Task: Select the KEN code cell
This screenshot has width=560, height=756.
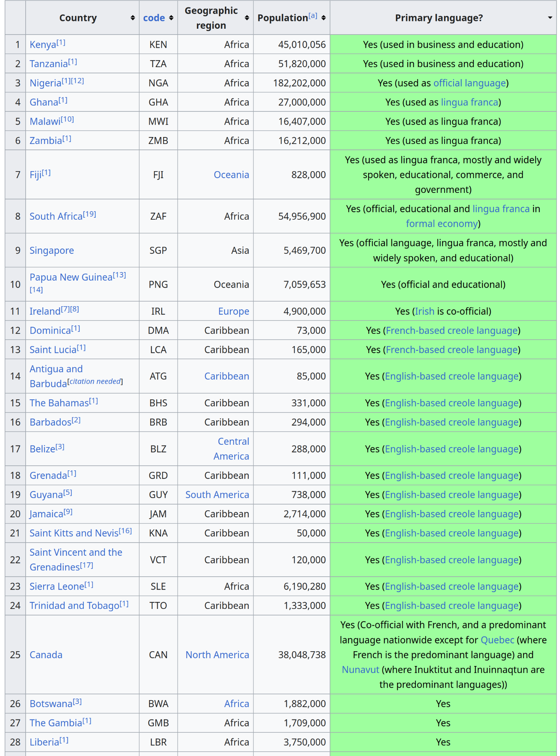Action: [158, 45]
